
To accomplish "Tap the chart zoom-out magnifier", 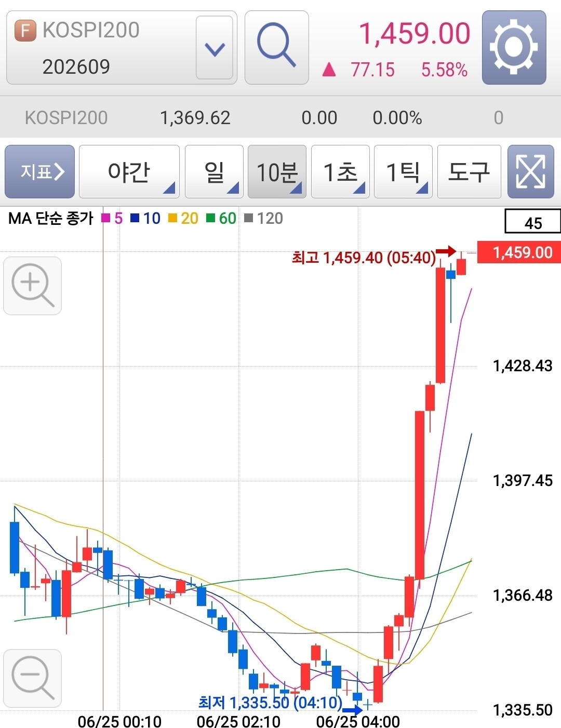I will click(x=32, y=678).
